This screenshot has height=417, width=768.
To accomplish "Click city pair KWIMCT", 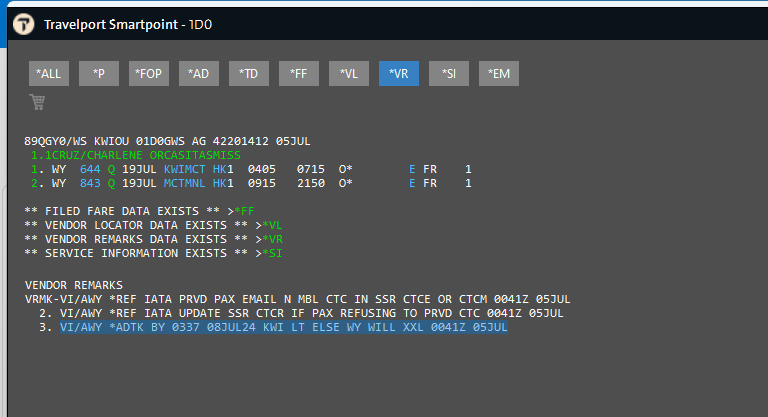I will [x=185, y=169].
